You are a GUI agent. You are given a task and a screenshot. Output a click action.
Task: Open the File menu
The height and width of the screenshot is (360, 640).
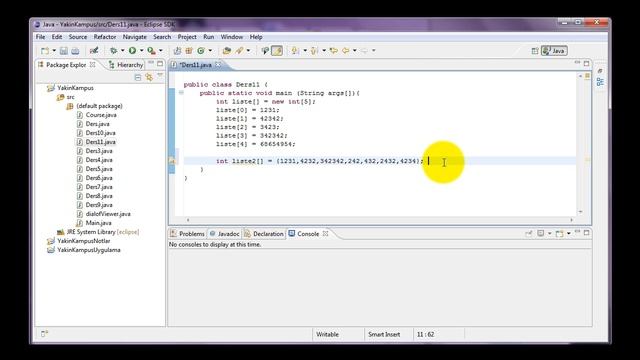40,37
